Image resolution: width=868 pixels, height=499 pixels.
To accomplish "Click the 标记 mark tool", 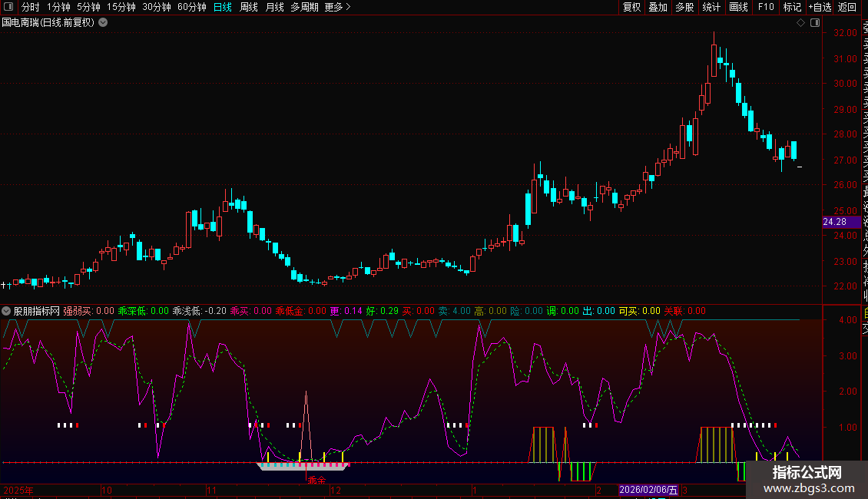I will tap(792, 7).
